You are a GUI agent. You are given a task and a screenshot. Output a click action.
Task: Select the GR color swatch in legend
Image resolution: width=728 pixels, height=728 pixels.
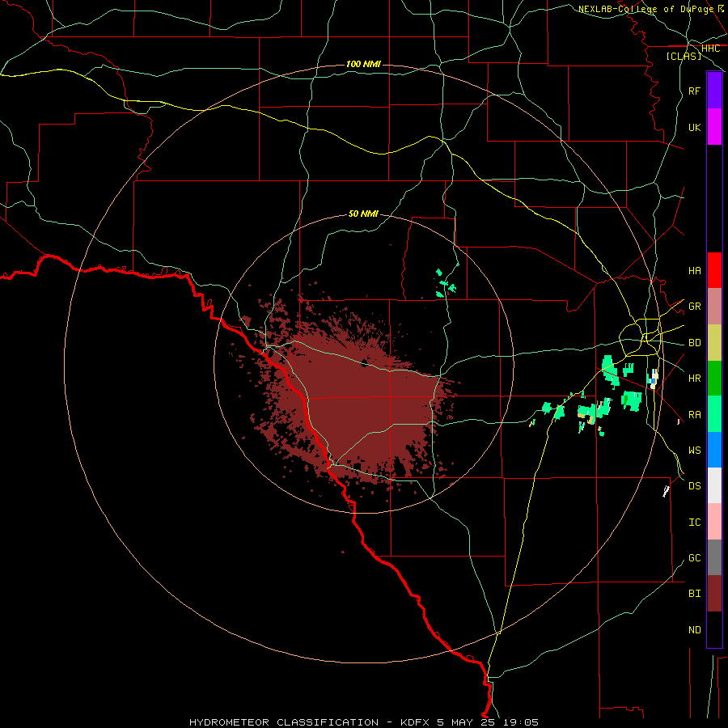click(714, 307)
